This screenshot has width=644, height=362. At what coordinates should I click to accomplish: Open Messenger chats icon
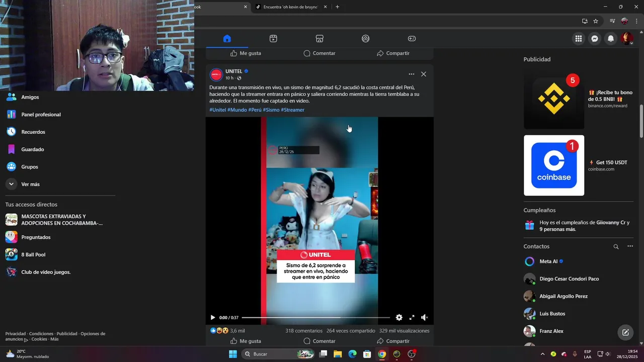point(595,39)
